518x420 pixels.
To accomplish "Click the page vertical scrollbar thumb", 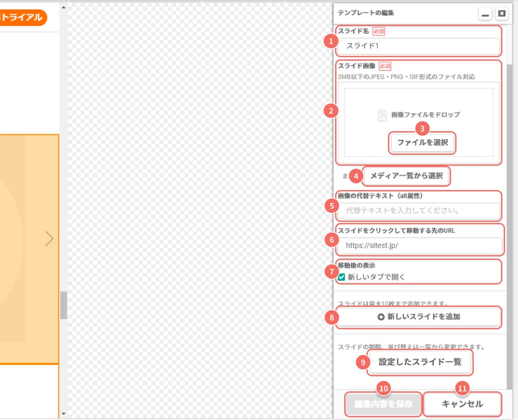I will [x=64, y=305].
